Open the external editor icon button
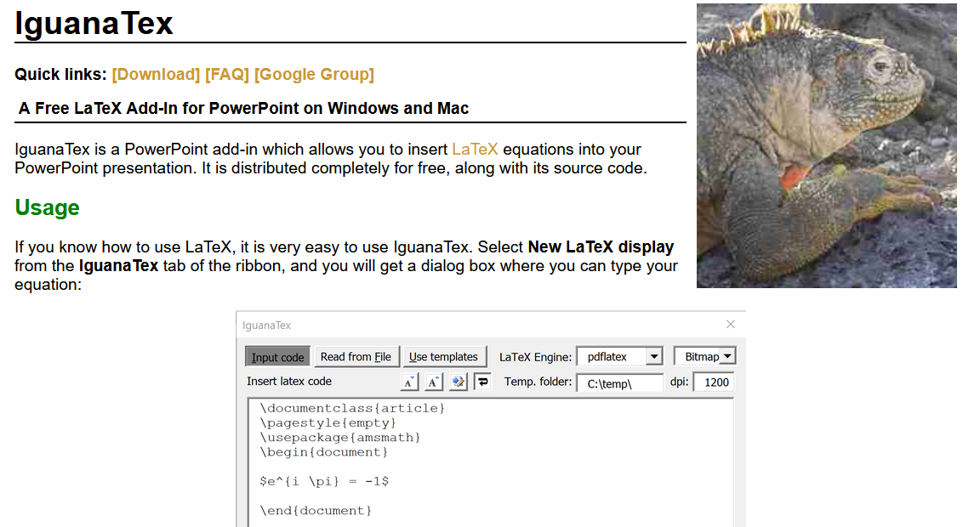 [459, 382]
